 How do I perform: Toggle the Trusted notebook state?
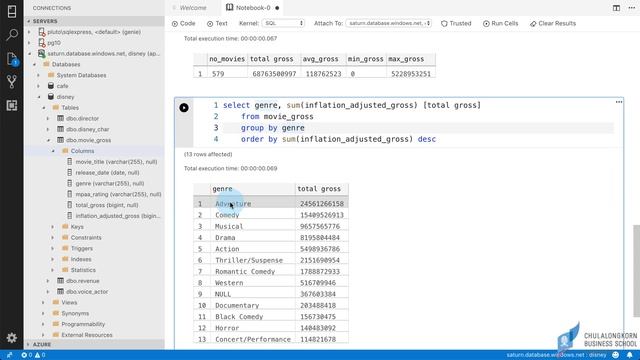[456, 24]
